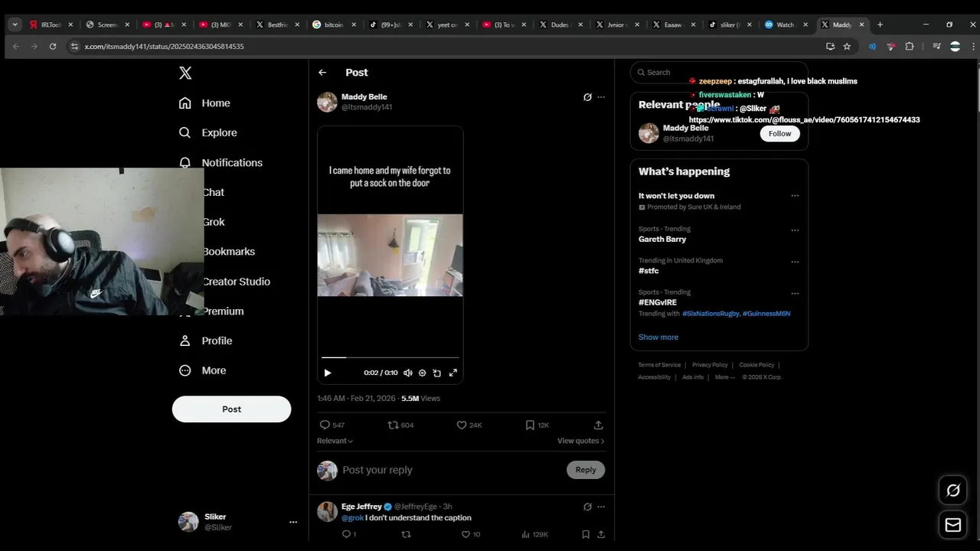The height and width of the screenshot is (551, 980).
Task: Bookmark Ege Jeffrey's reply
Action: [586, 534]
